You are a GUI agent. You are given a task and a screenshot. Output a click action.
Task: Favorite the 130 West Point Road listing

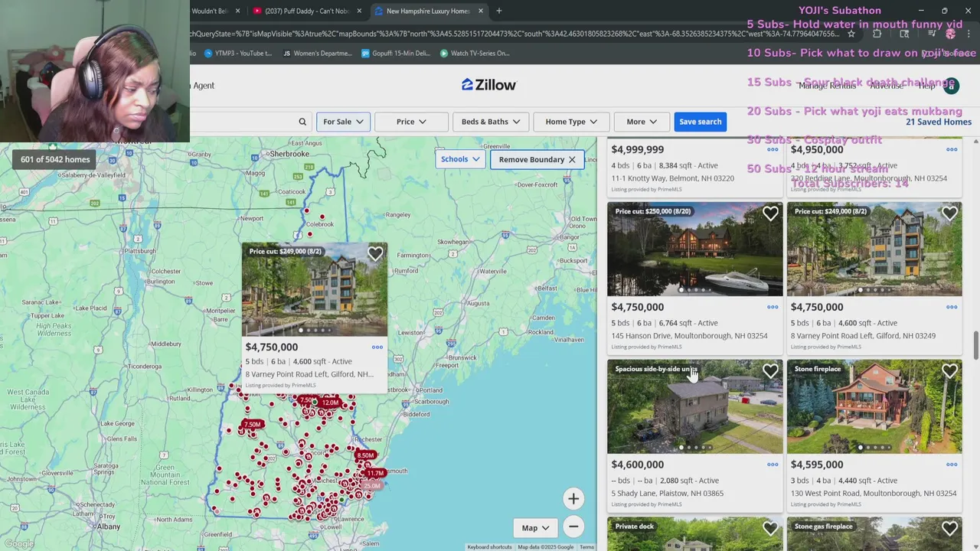tap(949, 371)
